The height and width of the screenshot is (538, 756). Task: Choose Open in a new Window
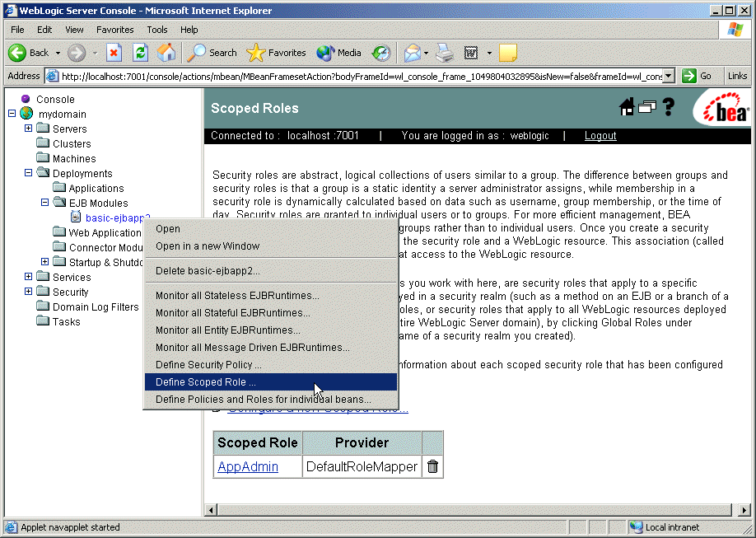coord(270,246)
